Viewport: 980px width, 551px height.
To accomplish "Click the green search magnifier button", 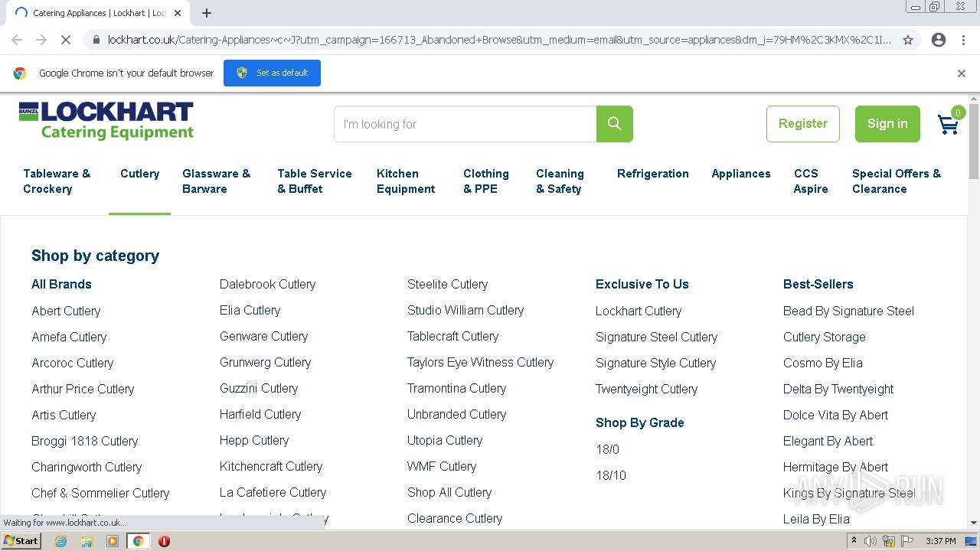I will click(614, 124).
